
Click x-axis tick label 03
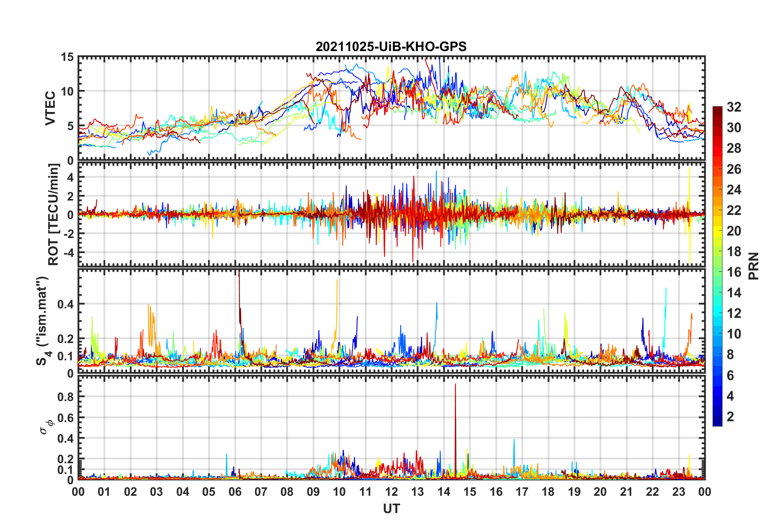point(156,492)
